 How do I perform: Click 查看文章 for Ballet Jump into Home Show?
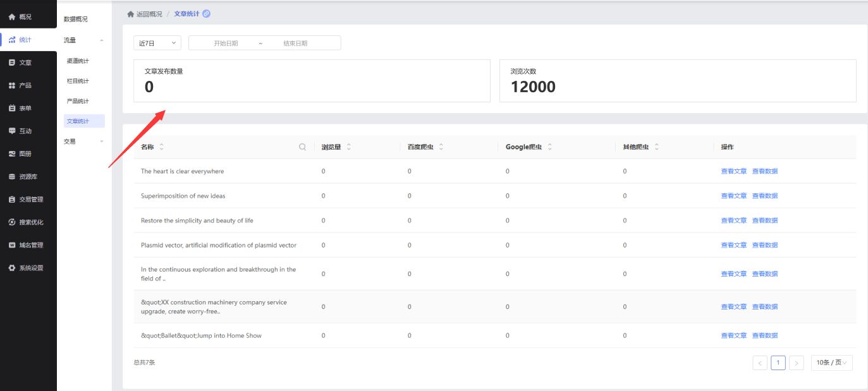[733, 335]
